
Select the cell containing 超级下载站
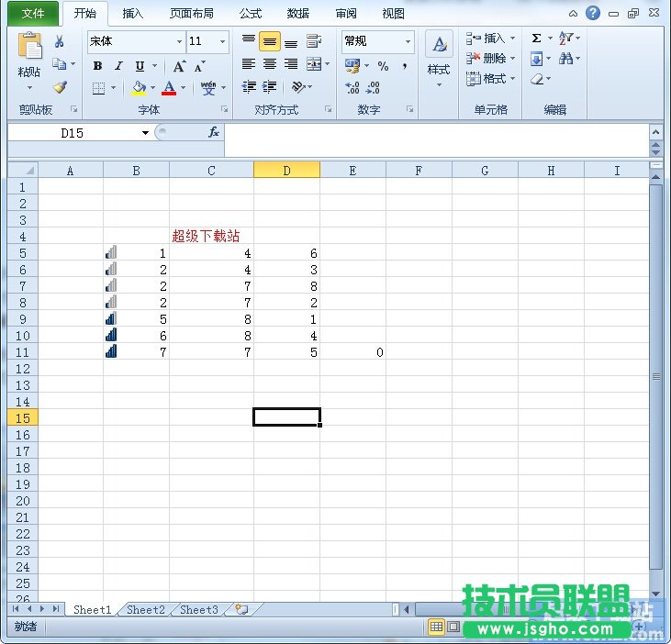coord(211,236)
